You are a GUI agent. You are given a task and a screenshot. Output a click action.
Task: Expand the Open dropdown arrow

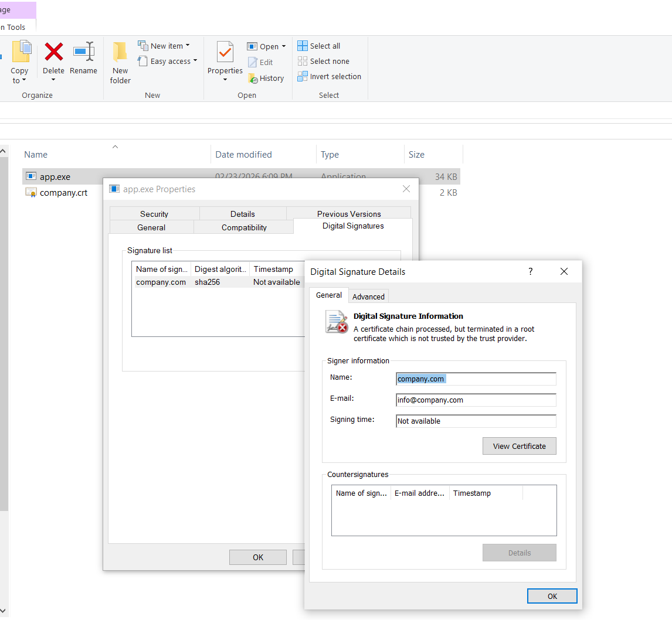[x=284, y=46]
